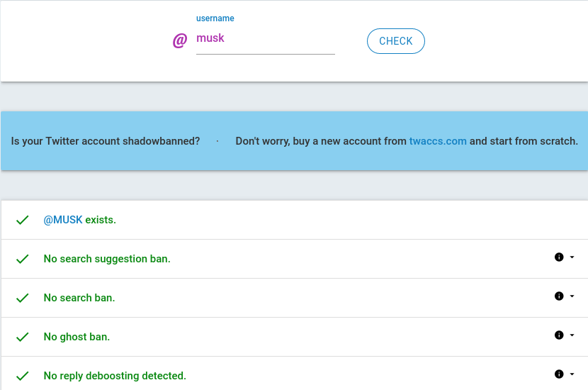Screen dimensions: 588x390
Task: Click the Is your Twitter account shadowbanned text
Action: coord(106,141)
